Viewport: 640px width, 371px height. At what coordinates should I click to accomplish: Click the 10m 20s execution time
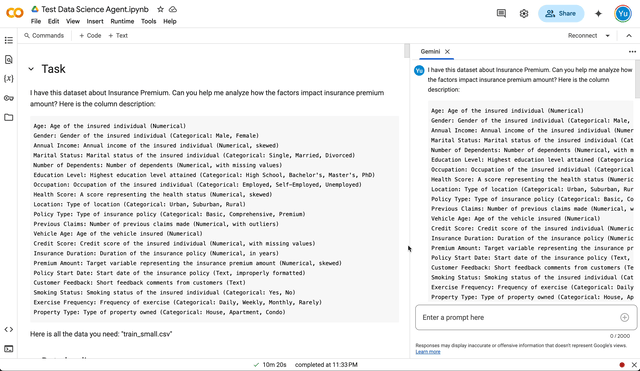[274, 365]
